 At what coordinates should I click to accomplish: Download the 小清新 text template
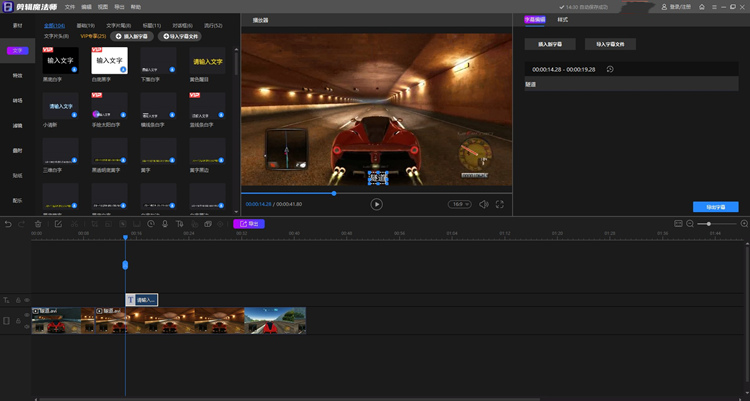point(74,115)
